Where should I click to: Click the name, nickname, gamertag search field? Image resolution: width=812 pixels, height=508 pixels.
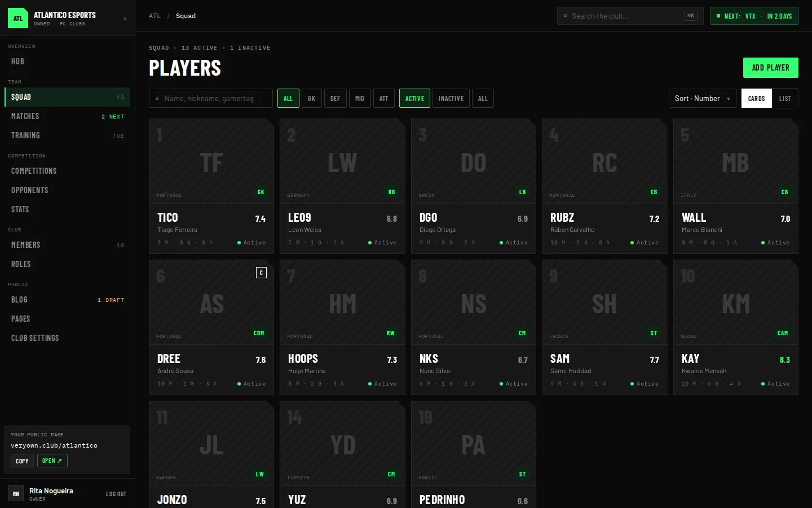tap(211, 98)
